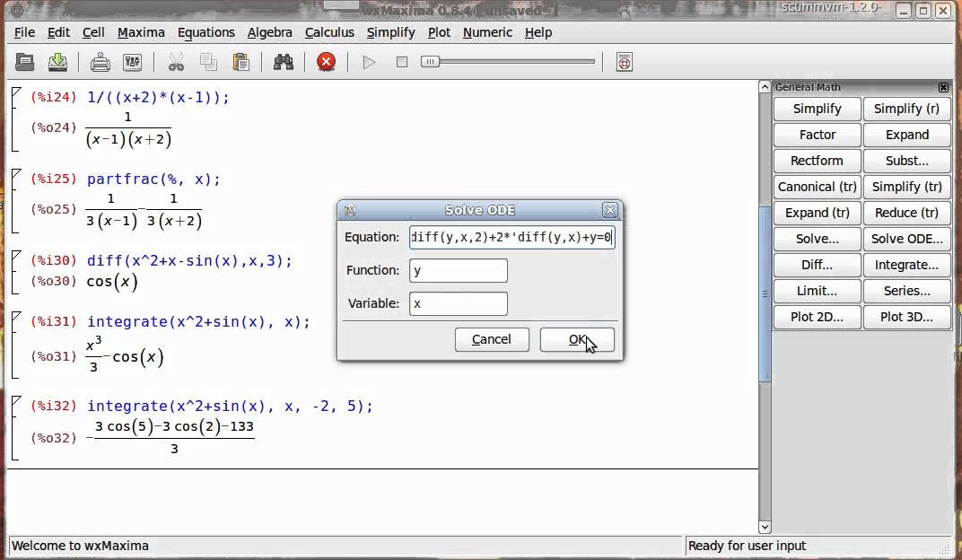
Task: Select input integrate(x^2+sin(x), x);
Action: [199, 322]
